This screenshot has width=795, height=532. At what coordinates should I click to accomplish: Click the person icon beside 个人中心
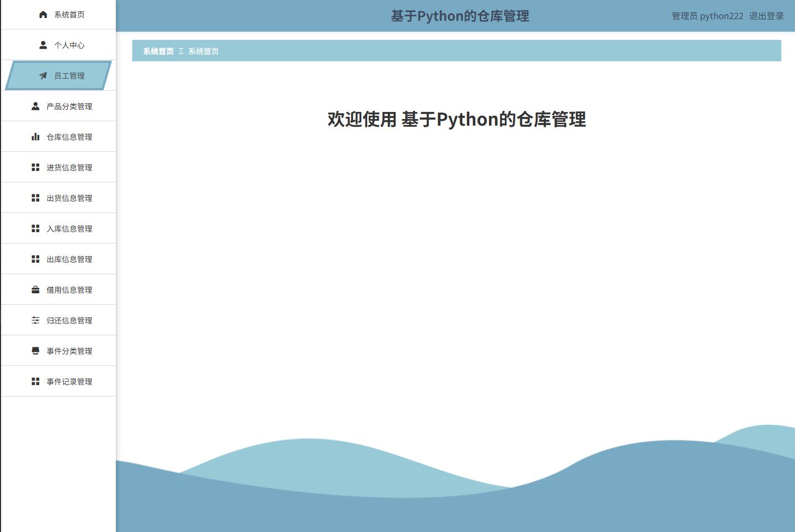[43, 45]
